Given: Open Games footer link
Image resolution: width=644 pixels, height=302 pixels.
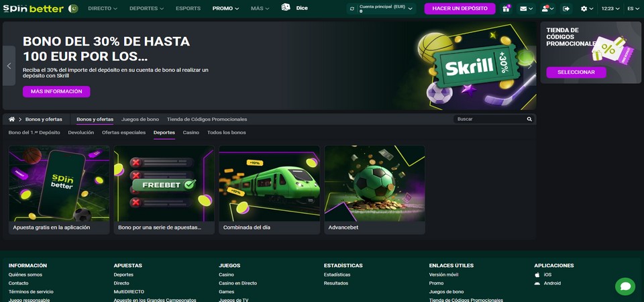Looking at the screenshot, I should [x=227, y=292].
